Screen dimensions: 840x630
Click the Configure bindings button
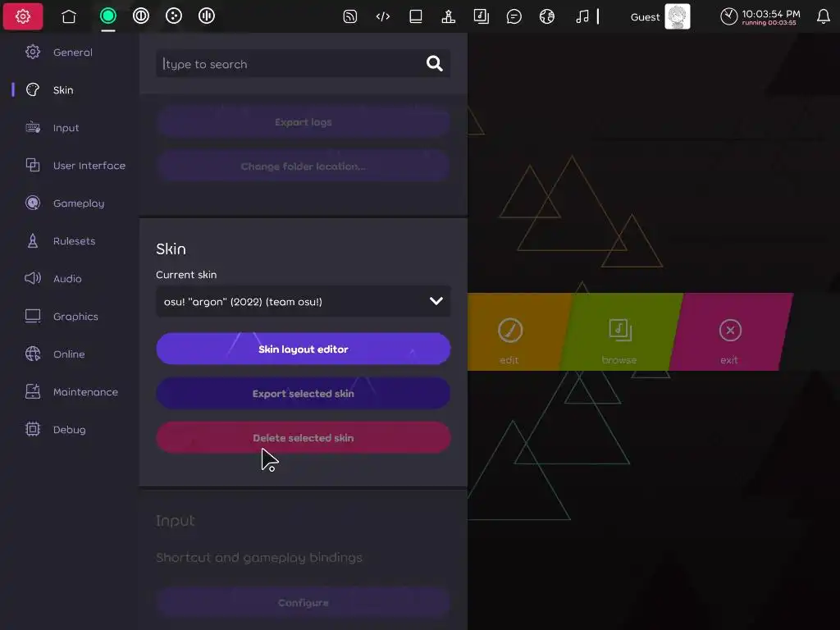coord(303,603)
